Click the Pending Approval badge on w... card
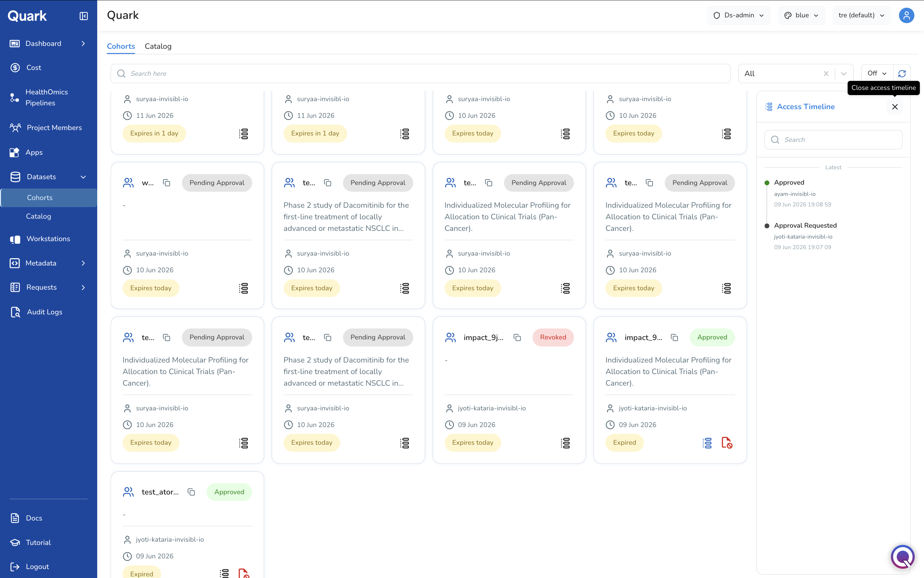 pyautogui.click(x=217, y=183)
